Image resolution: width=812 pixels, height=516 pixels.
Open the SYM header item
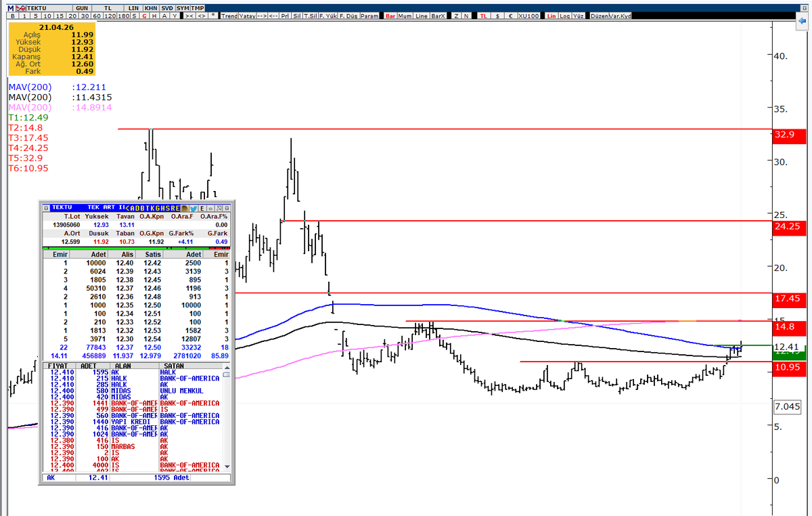183,7
